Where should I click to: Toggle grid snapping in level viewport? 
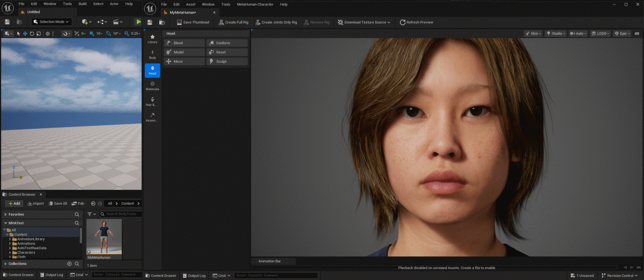pos(92,34)
